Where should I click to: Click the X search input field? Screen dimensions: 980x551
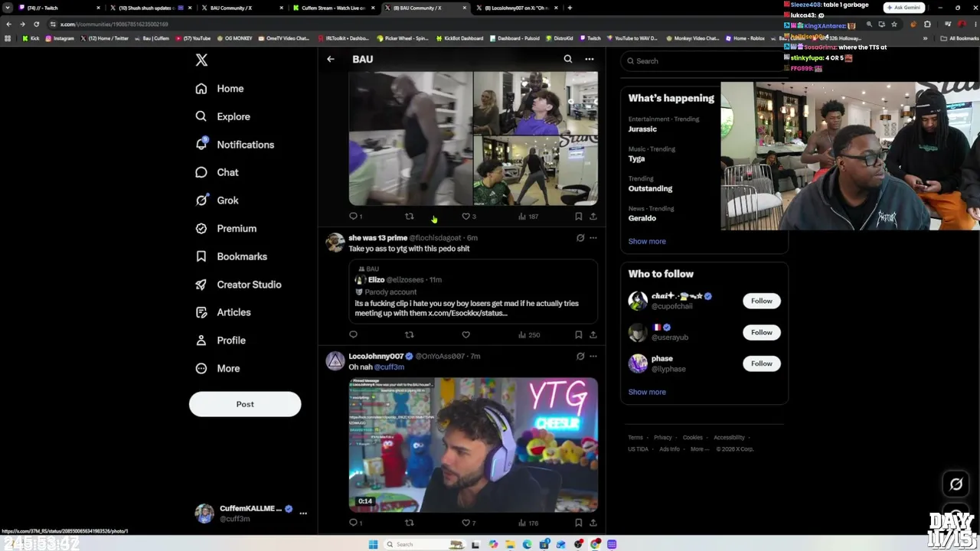[704, 61]
